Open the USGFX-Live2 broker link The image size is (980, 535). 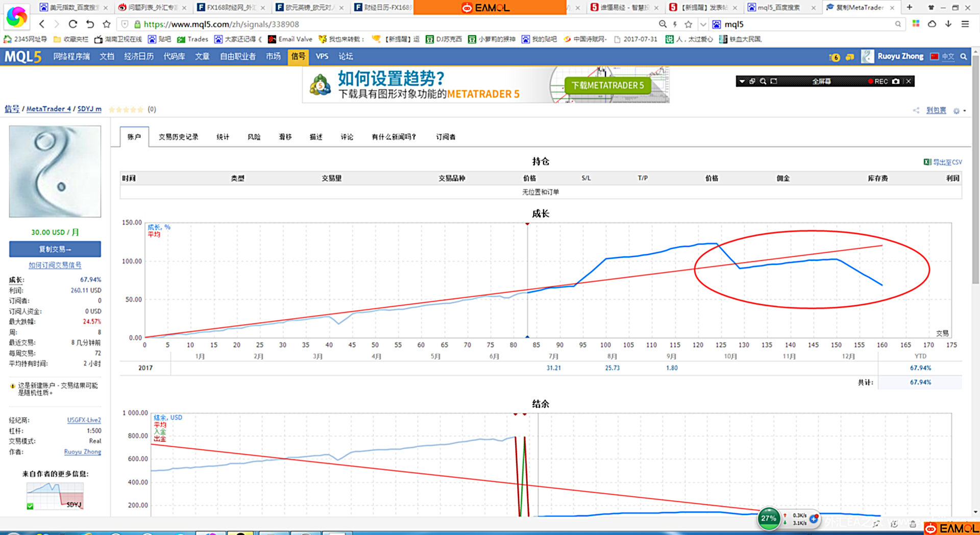[84, 420]
